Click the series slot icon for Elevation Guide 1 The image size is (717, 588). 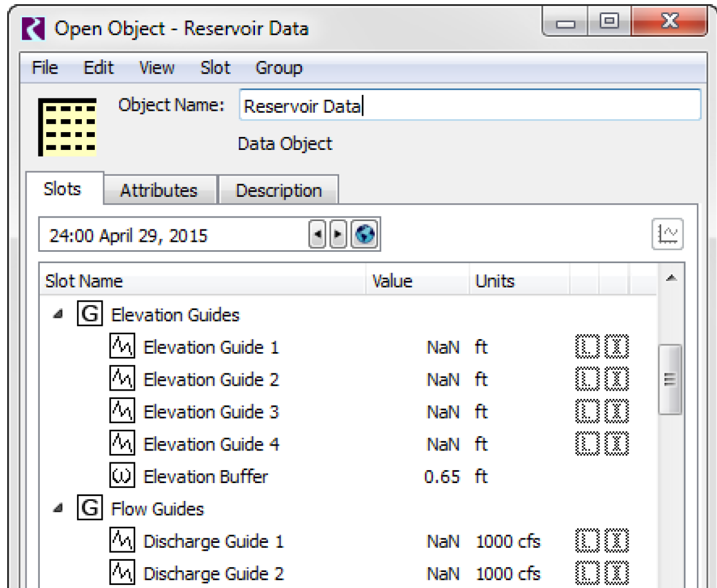coord(122,347)
